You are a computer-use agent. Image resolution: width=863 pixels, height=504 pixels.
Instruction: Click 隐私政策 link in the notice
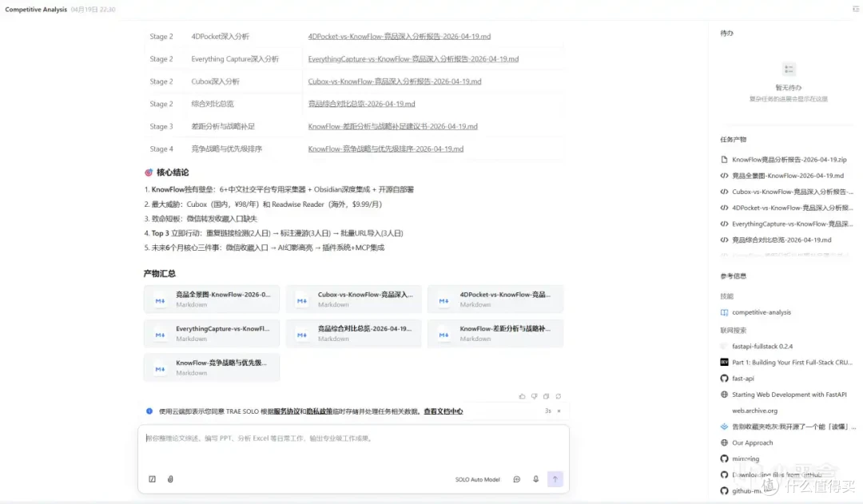[x=319, y=411]
